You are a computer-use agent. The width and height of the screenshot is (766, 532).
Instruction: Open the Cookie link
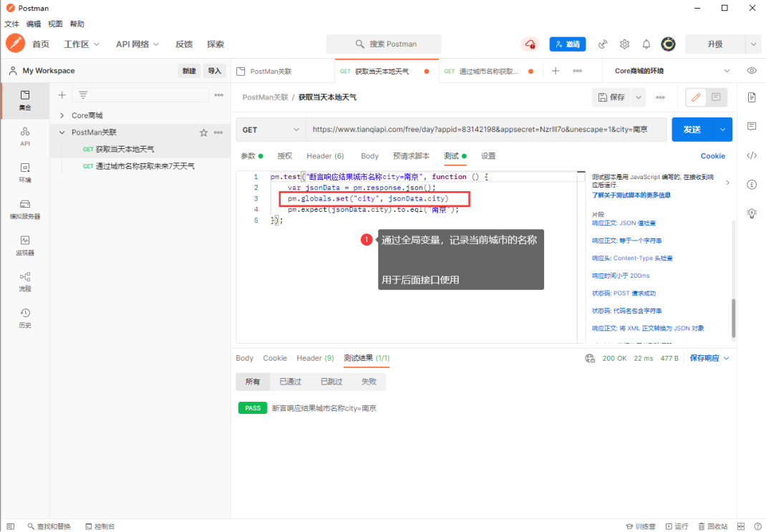tap(713, 156)
